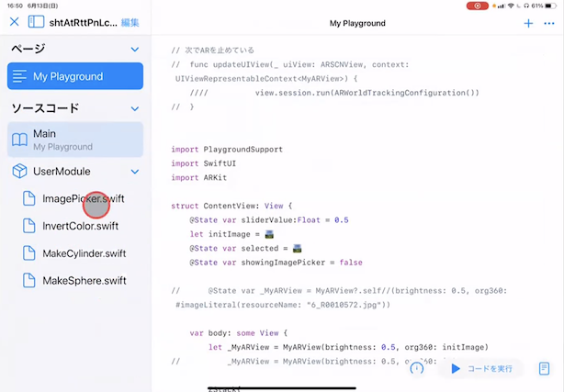
Task: Select My Playground page in sidebar
Action: 75,76
